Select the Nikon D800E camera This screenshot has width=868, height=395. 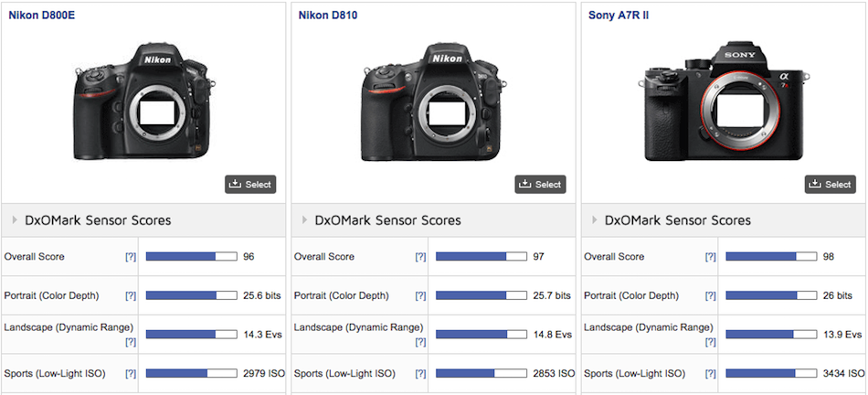tap(250, 184)
